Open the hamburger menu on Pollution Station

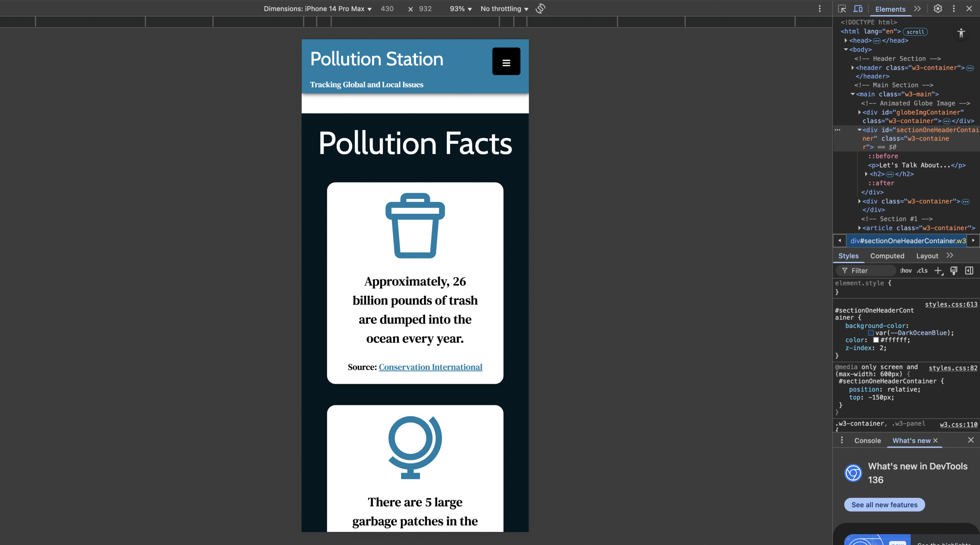click(506, 61)
